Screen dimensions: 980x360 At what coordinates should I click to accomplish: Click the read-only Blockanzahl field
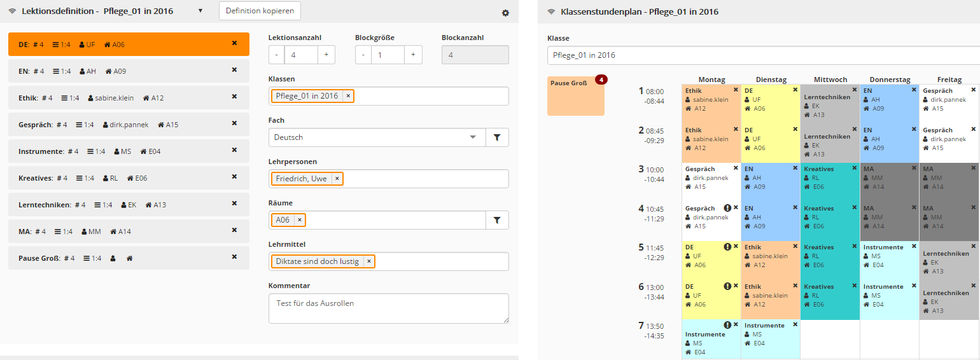click(x=475, y=55)
